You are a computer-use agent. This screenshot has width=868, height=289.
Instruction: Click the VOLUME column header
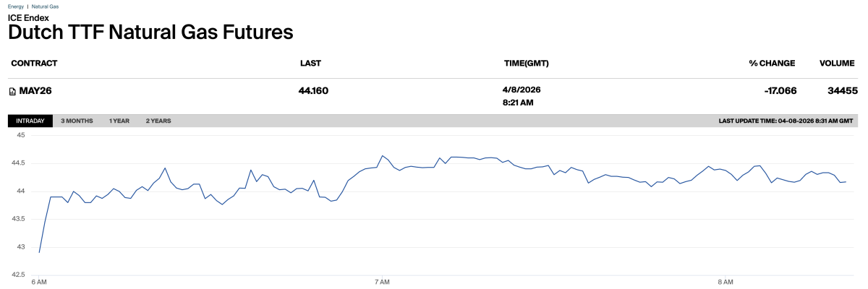pyautogui.click(x=838, y=64)
